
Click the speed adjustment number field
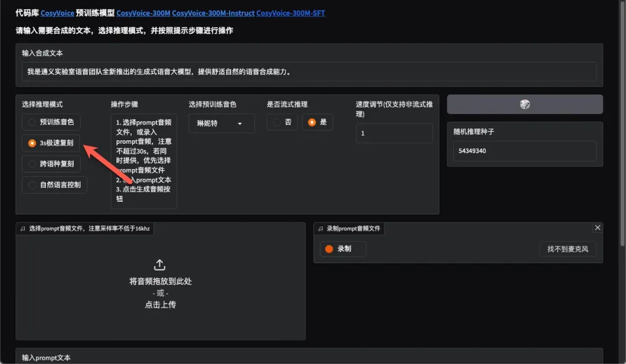click(394, 133)
